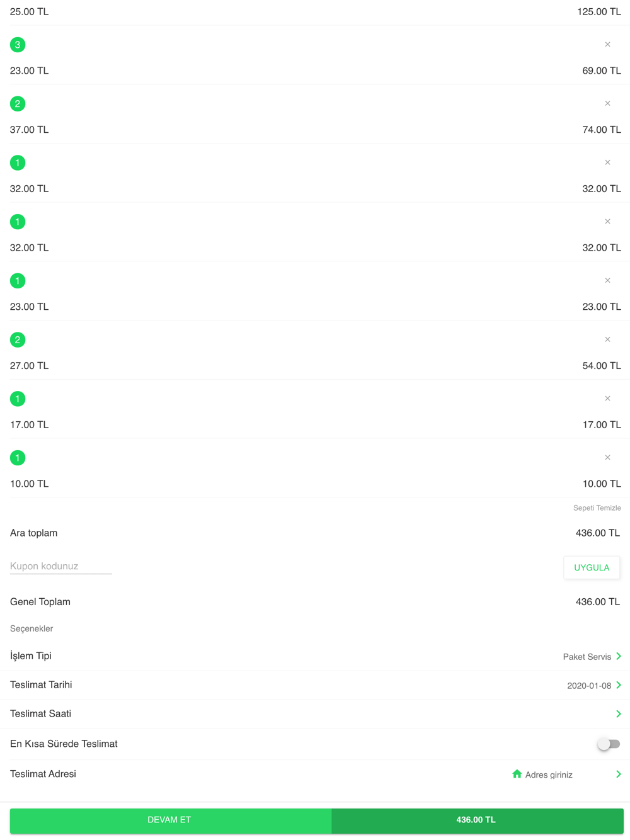Tap the quantity badge 3 for 23.00 TL item
Image resolution: width=630 pixels, height=840 pixels.
[18, 45]
